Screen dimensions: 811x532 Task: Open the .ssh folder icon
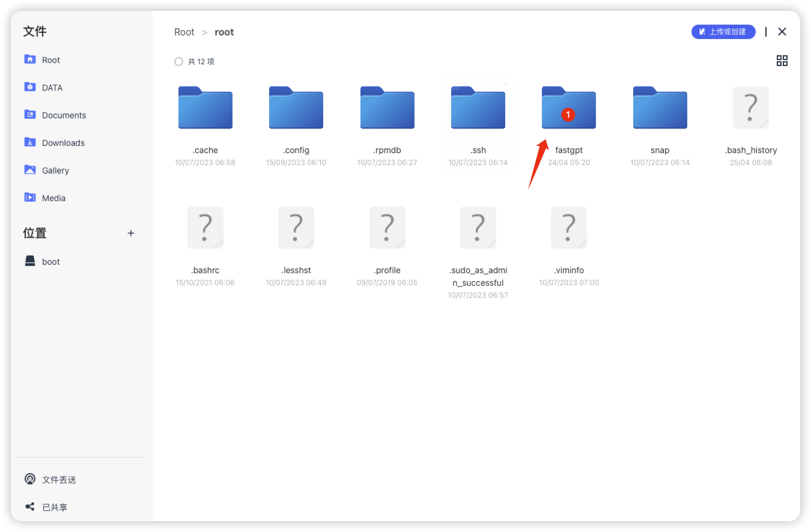(478, 107)
